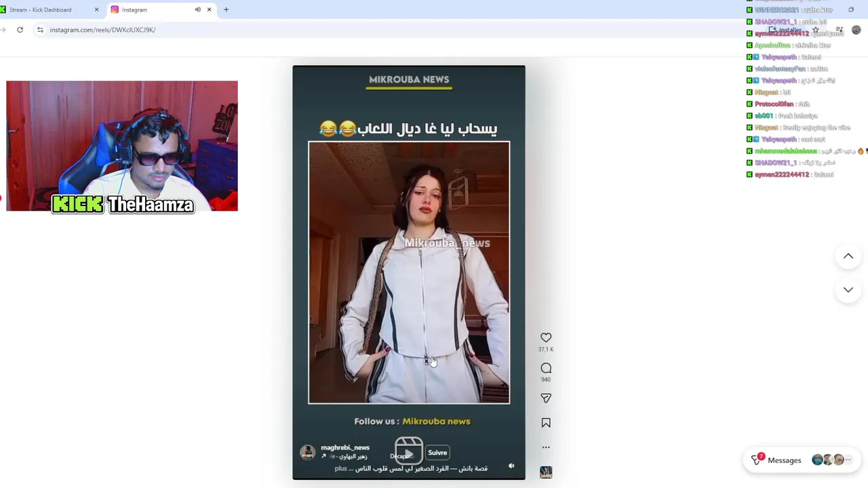
Task: Bookmark this page with the star icon
Action: [x=816, y=30]
